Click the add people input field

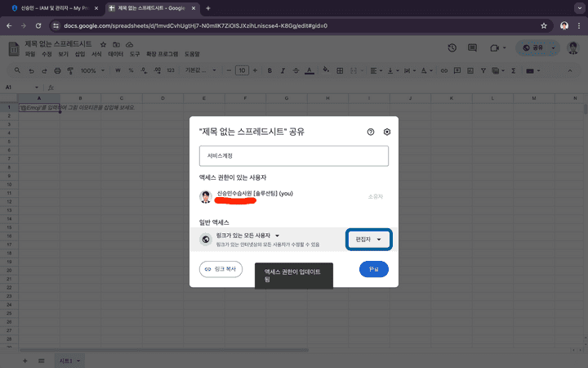pos(293,155)
